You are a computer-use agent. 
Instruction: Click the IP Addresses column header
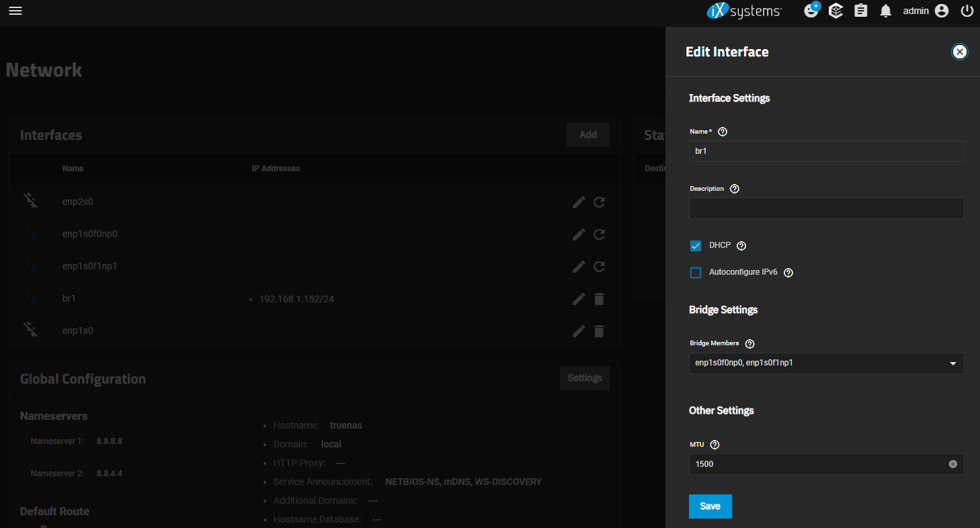(276, 169)
